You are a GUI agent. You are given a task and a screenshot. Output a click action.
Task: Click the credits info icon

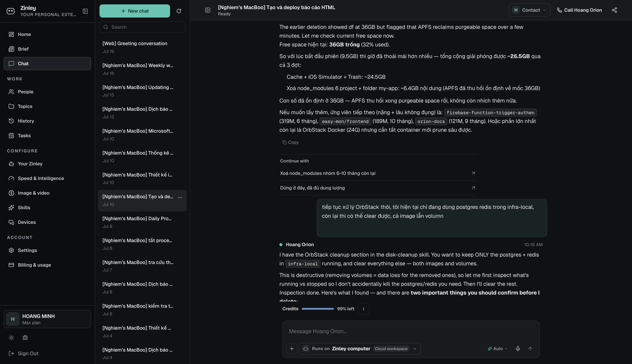pyautogui.click(x=363, y=309)
